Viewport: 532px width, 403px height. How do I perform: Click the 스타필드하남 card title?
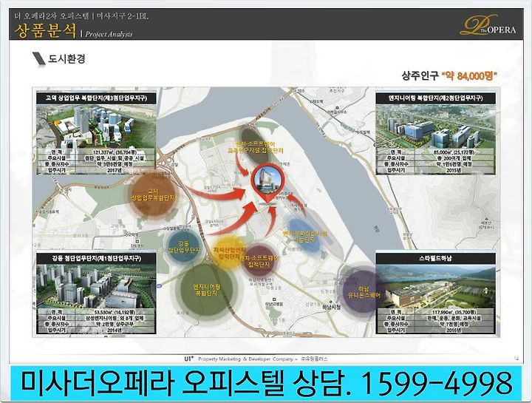[x=436, y=258]
